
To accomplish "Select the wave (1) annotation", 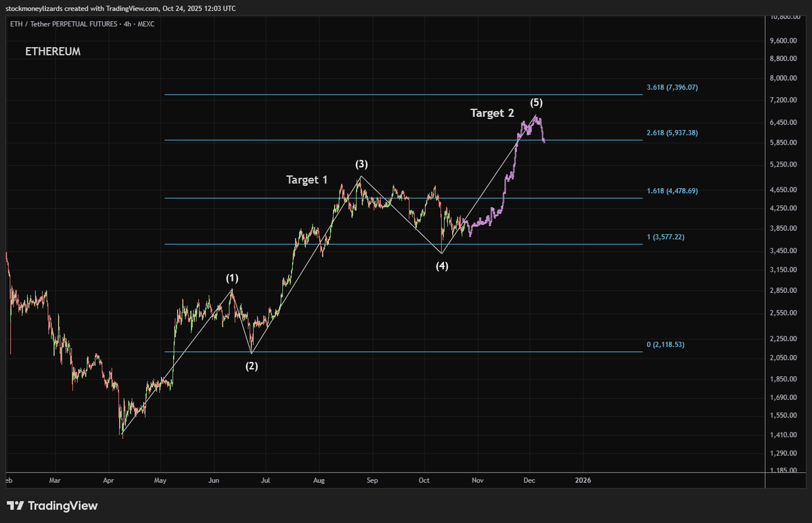I will click(x=233, y=277).
